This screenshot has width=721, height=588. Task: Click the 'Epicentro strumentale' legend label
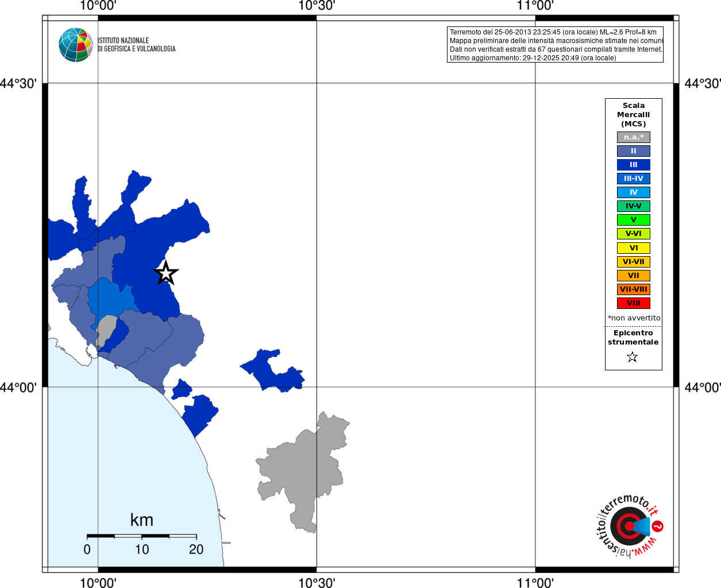click(633, 338)
